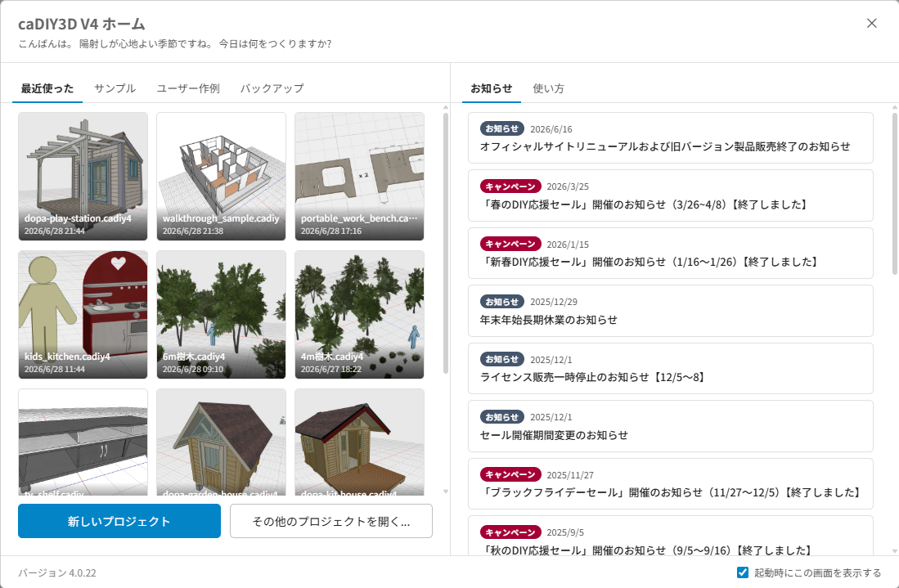Image resolution: width=899 pixels, height=588 pixels.
Task: Uncheck 起動時にこの画面を表示する checkbox
Action: [x=743, y=572]
